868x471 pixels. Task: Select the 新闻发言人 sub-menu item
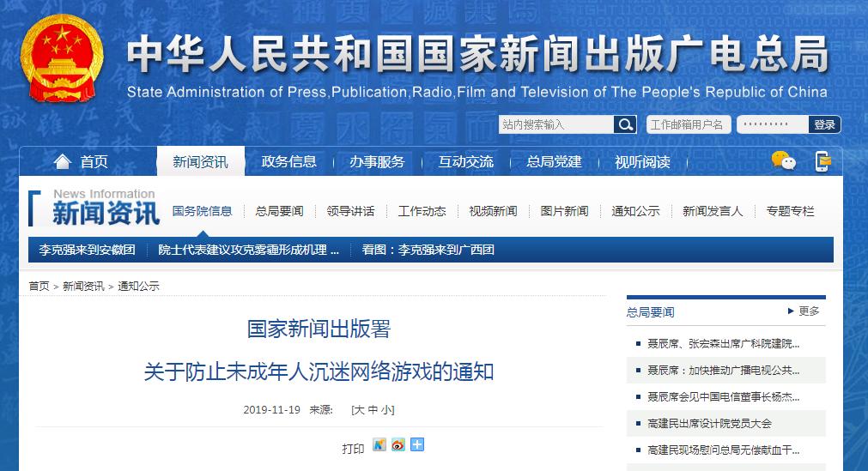(x=713, y=211)
